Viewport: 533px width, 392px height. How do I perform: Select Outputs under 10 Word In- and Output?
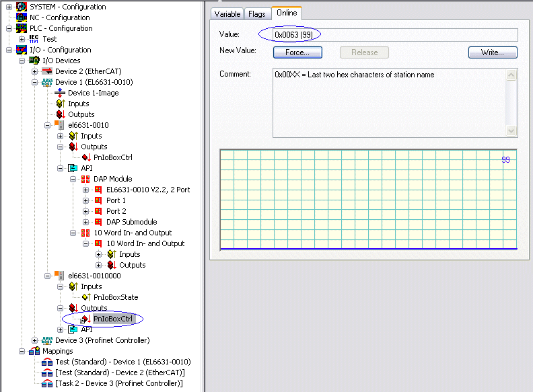click(x=132, y=265)
